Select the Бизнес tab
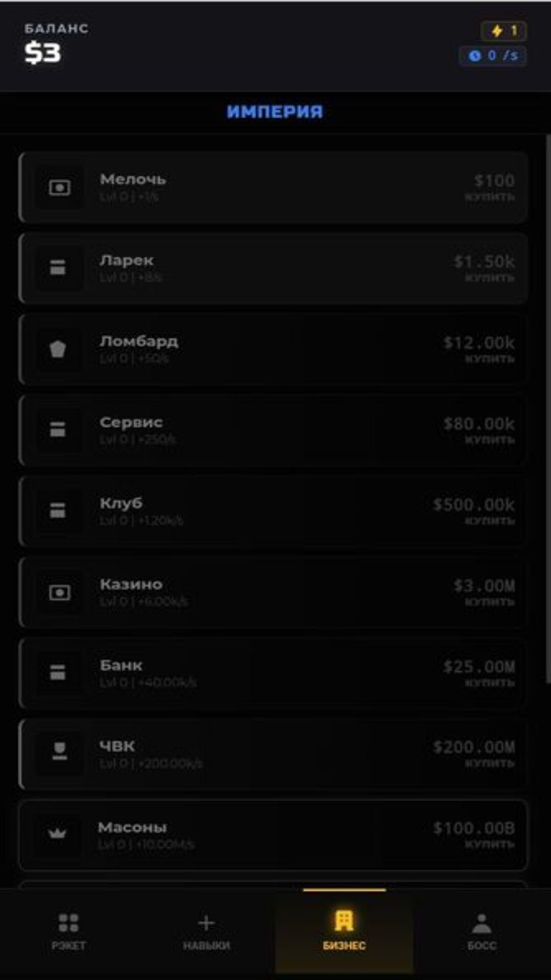Viewport: 551px width, 980px height. click(344, 932)
